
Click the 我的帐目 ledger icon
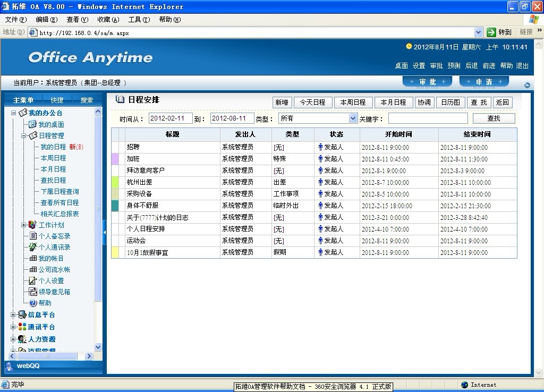pyautogui.click(x=33, y=258)
